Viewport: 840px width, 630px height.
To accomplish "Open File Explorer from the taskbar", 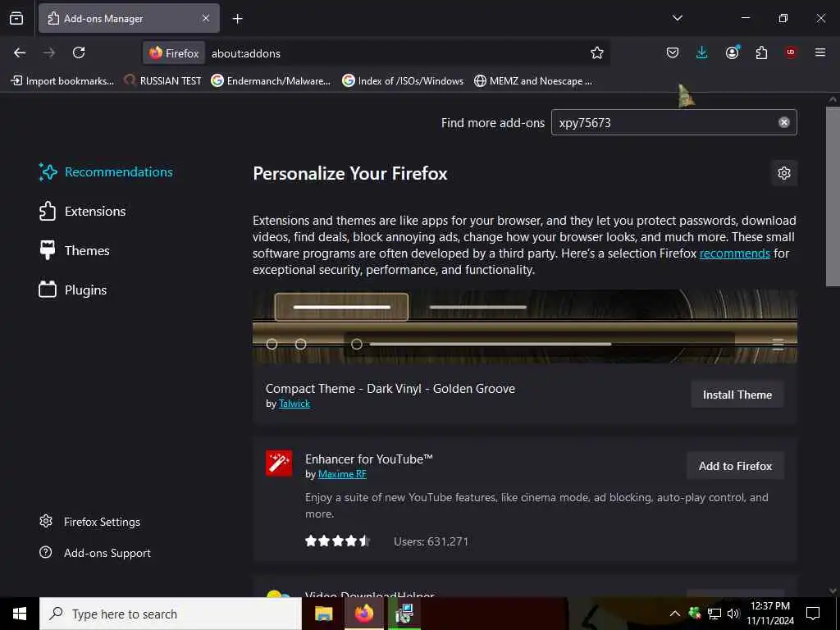I will click(x=323, y=614).
